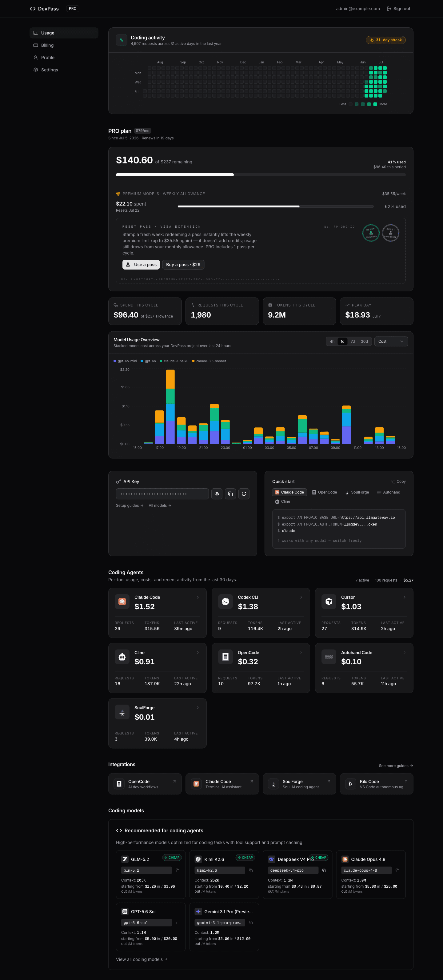Click the Autohand Code agent card icon
This screenshot has height=980, width=443.
329,657
